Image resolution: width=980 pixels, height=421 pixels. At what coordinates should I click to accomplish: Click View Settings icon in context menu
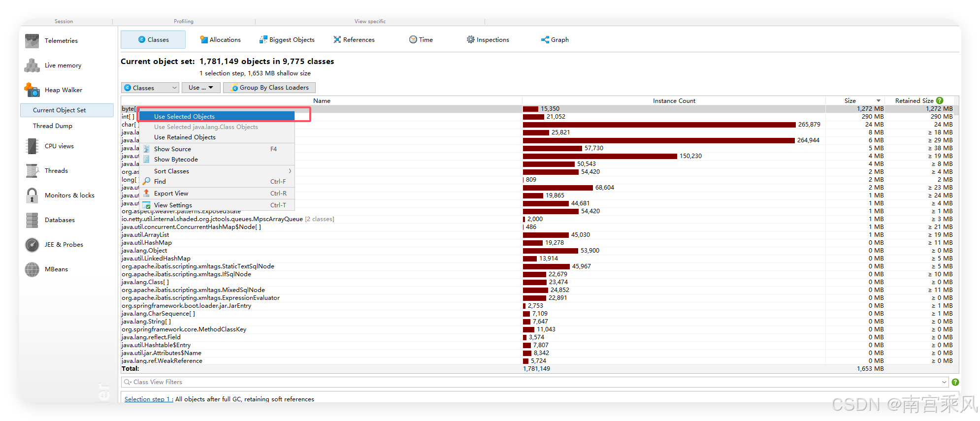click(146, 205)
